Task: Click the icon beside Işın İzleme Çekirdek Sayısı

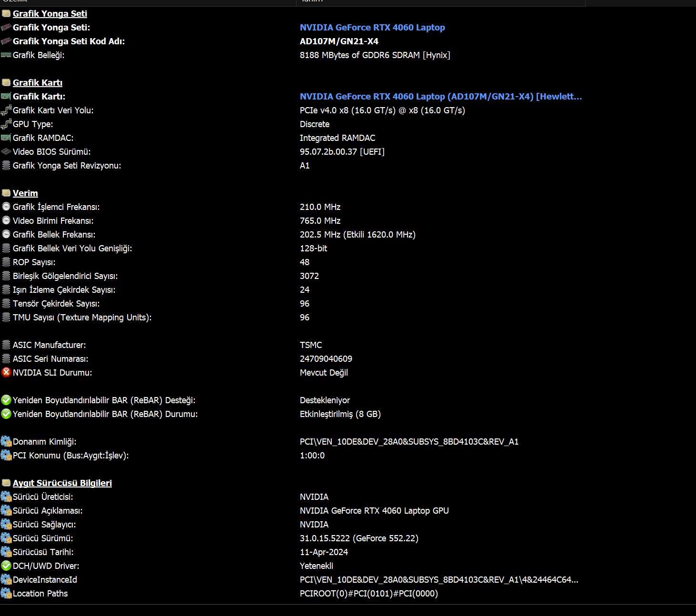Action: (6, 290)
